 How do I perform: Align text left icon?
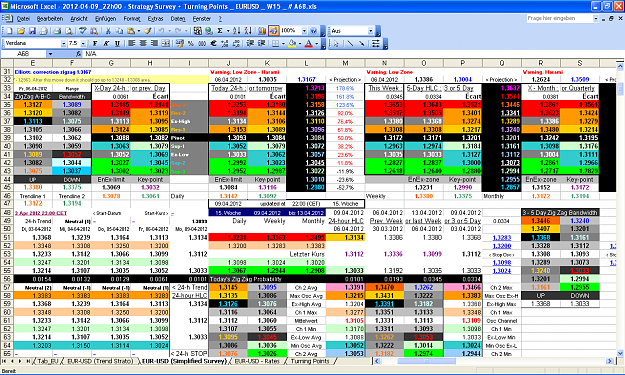tap(132, 43)
